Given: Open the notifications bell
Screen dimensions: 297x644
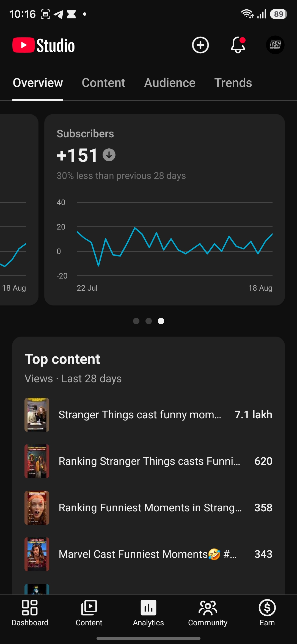Looking at the screenshot, I should click(x=238, y=45).
